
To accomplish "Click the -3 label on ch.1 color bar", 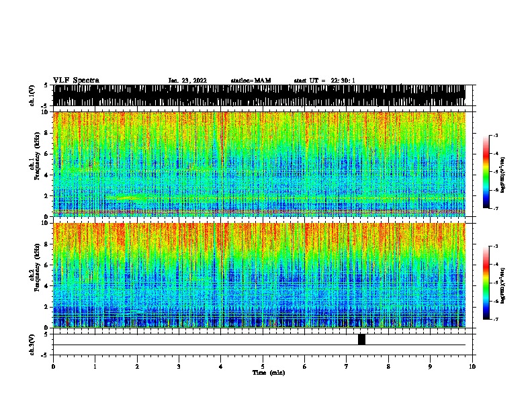I will click(x=496, y=136).
